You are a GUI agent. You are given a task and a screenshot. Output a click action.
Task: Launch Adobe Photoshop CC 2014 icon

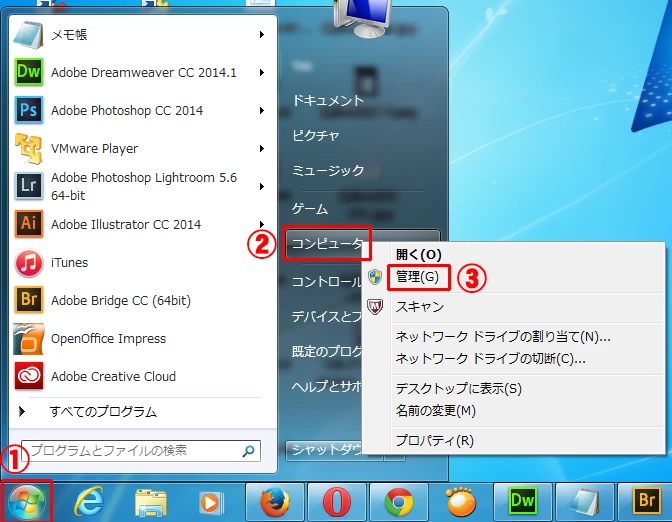[28, 110]
